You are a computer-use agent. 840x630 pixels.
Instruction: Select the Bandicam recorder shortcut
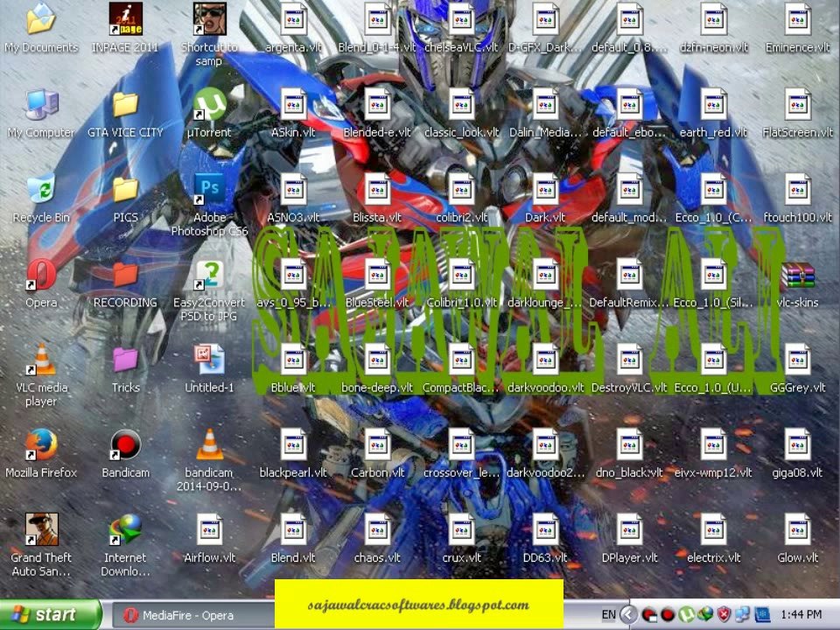click(x=125, y=444)
